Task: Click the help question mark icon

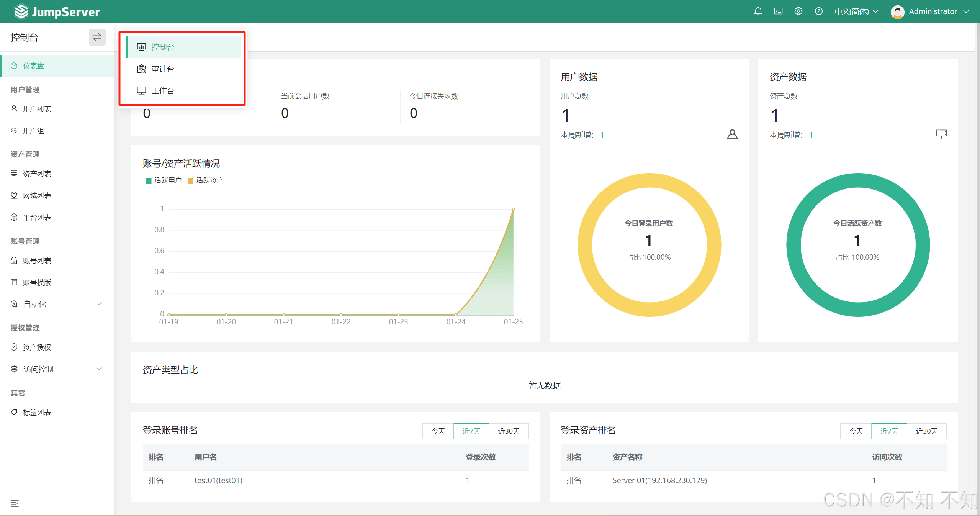Action: point(819,11)
